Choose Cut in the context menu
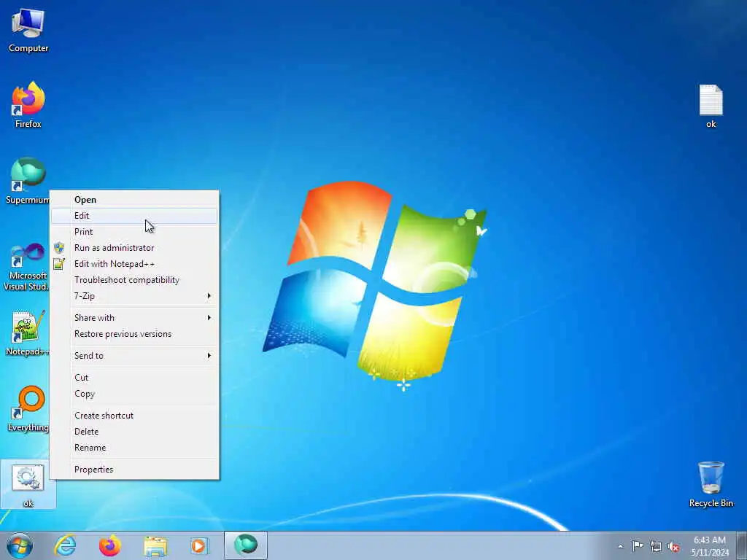The width and height of the screenshot is (747, 560). tap(134, 378)
